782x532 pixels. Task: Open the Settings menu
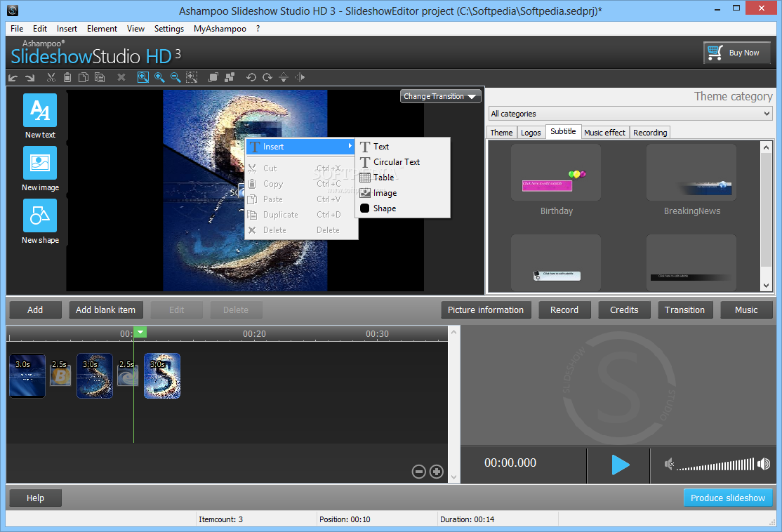[169, 28]
